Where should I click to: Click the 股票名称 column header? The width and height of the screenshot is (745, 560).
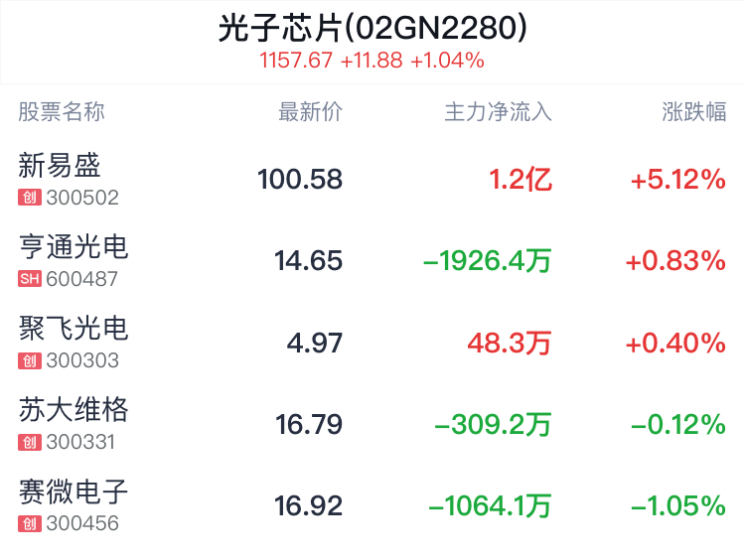(62, 112)
